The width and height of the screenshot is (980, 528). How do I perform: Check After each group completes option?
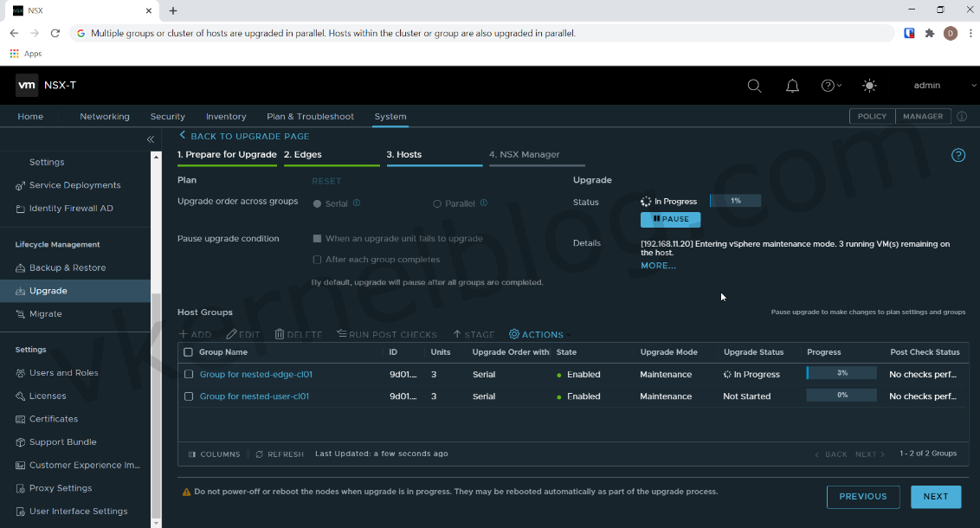[x=317, y=259]
